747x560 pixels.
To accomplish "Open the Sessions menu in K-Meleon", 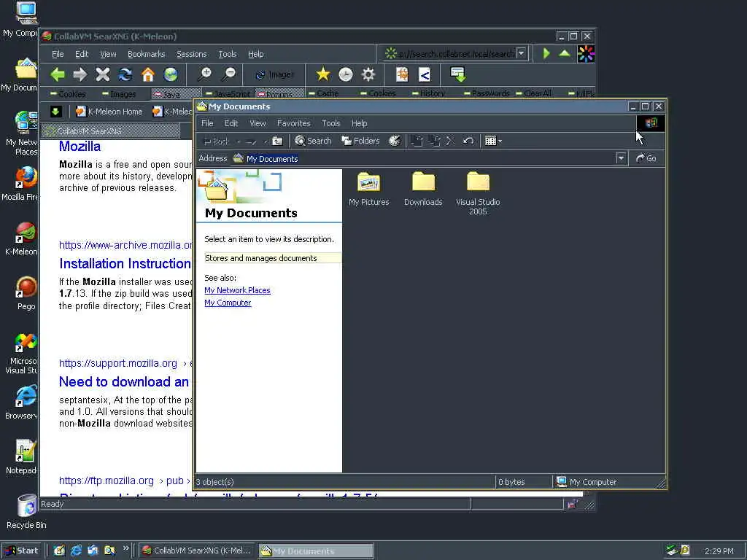I will point(192,54).
